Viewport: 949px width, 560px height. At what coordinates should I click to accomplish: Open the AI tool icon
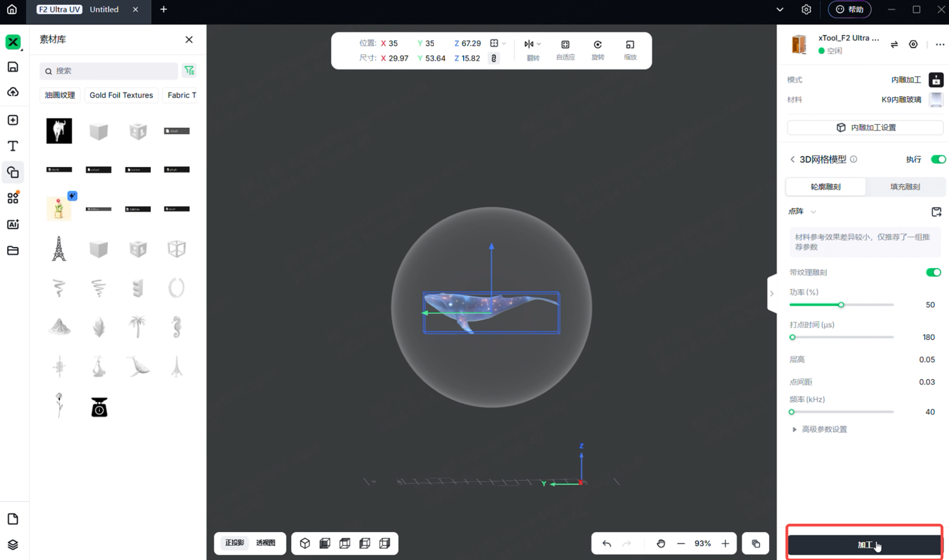13,224
